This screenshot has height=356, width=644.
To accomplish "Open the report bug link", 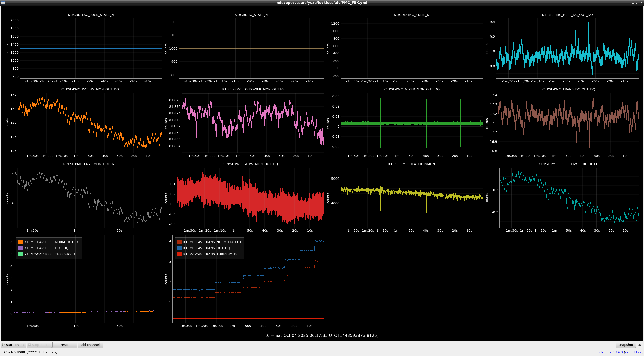I will click(x=633, y=352).
